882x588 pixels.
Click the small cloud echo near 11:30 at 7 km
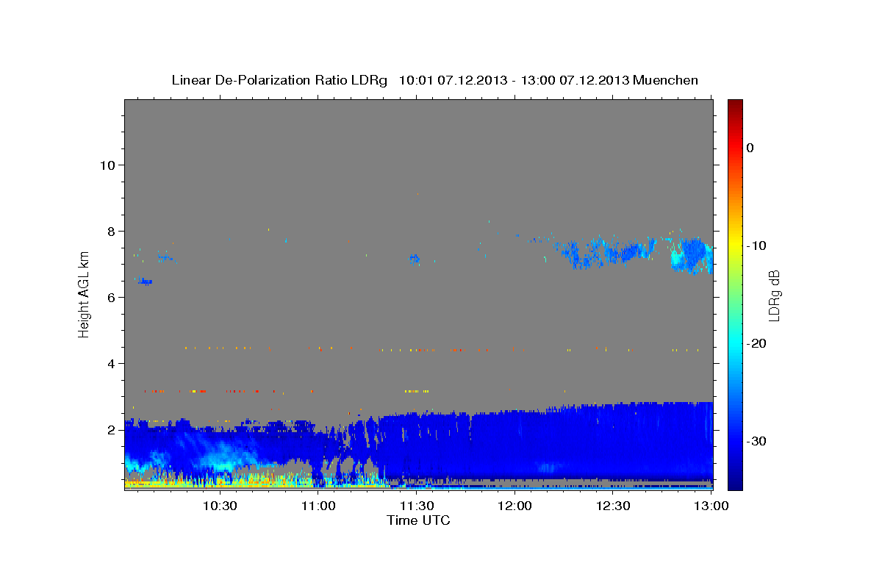pyautogui.click(x=415, y=259)
